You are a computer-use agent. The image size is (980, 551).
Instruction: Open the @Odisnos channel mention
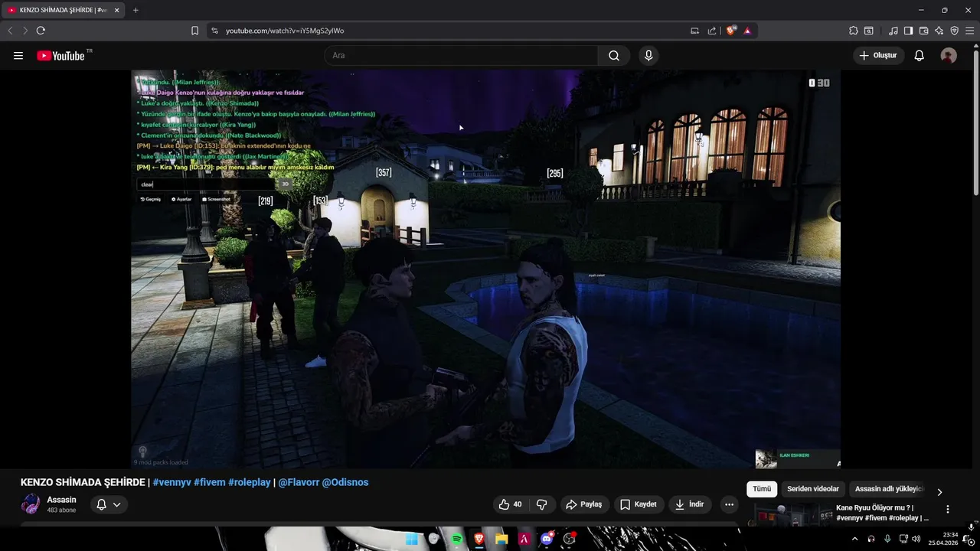(x=345, y=482)
